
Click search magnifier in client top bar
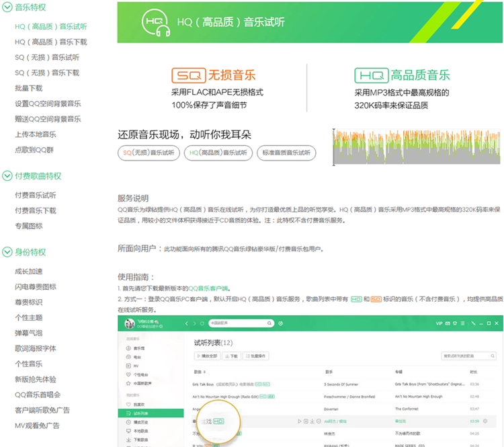click(269, 323)
